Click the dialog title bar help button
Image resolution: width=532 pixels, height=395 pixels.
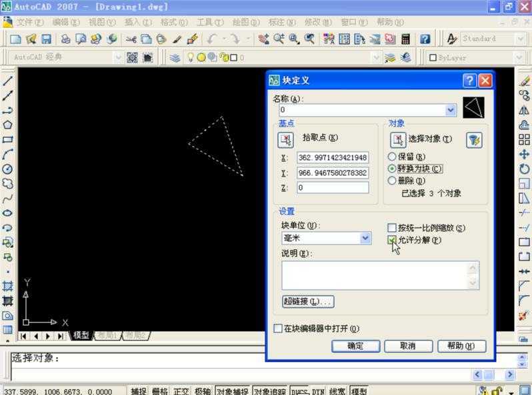pos(469,81)
